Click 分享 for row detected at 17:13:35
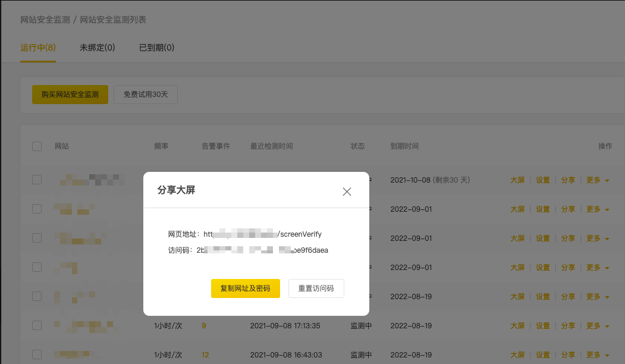 pyautogui.click(x=568, y=326)
